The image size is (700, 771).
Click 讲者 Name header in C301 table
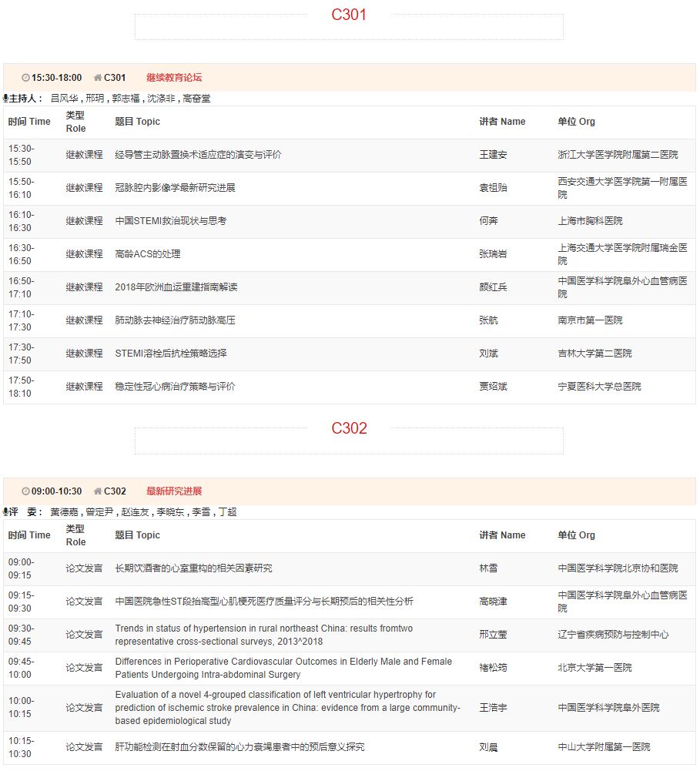pyautogui.click(x=502, y=122)
